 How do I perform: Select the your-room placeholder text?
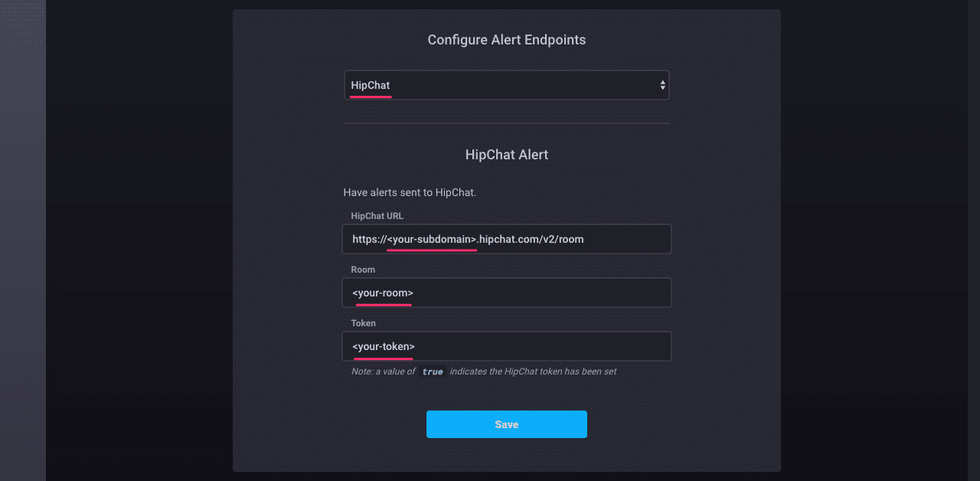click(x=383, y=293)
